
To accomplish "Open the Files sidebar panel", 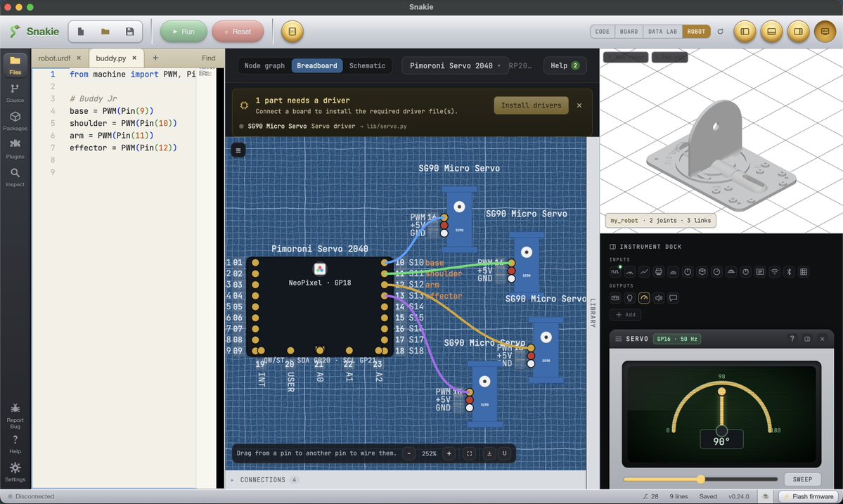I will pos(15,65).
